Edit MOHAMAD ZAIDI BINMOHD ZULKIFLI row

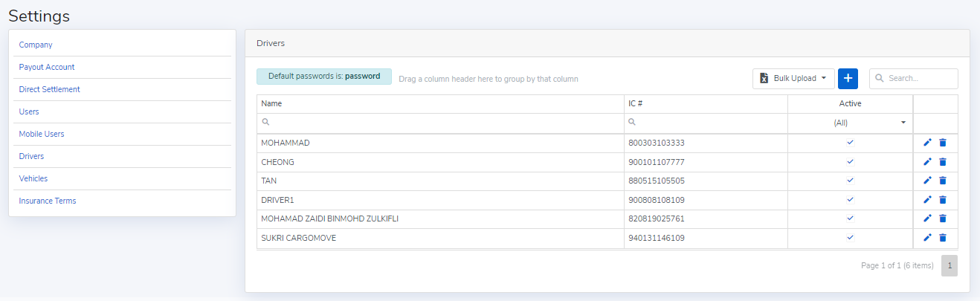click(x=927, y=219)
